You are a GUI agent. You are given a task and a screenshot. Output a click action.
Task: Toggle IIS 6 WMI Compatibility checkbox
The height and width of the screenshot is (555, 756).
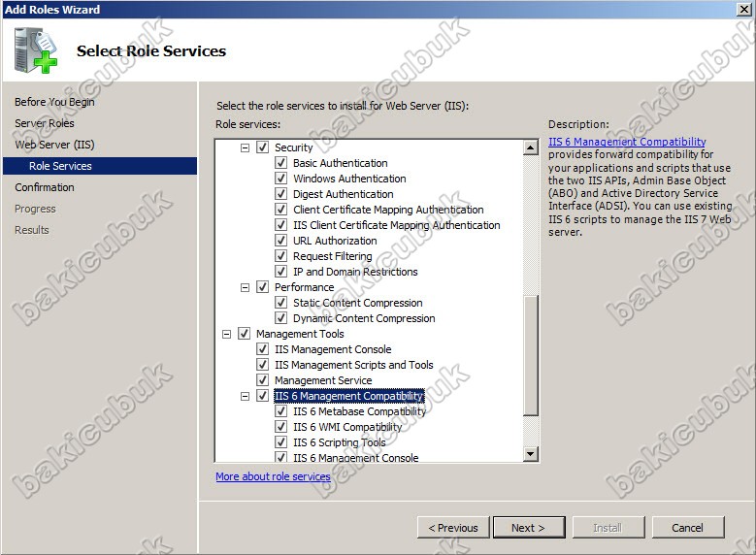point(280,427)
